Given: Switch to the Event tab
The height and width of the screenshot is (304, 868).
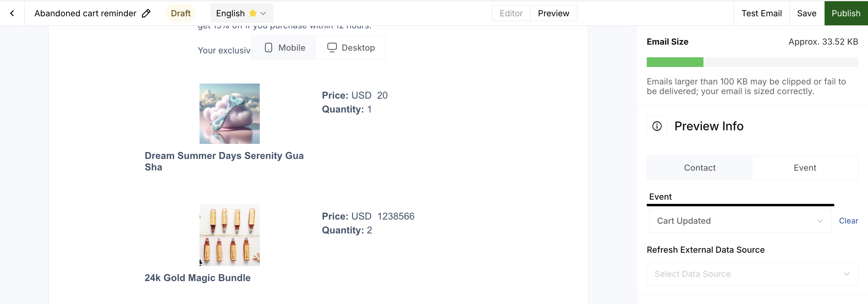Looking at the screenshot, I should pyautogui.click(x=805, y=167).
